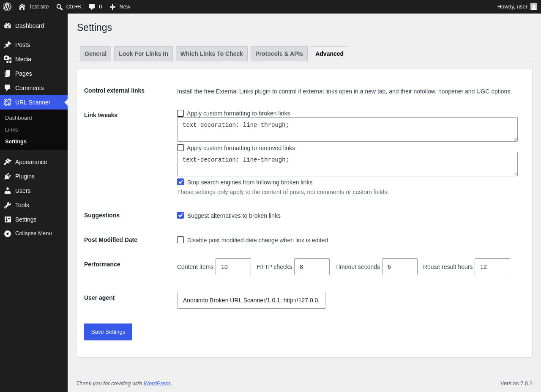
Task: Click the Ctrl+K label in the admin bar
Action: coord(74,6)
